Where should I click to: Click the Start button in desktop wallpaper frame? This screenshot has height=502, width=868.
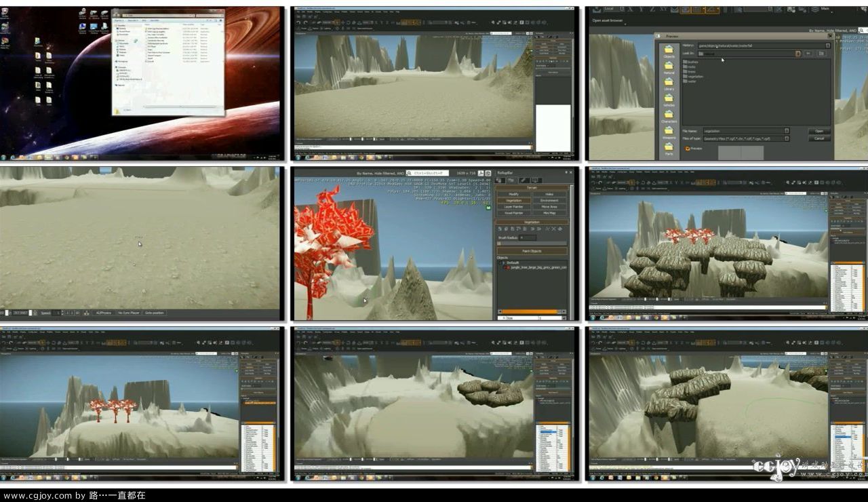(x=4, y=157)
